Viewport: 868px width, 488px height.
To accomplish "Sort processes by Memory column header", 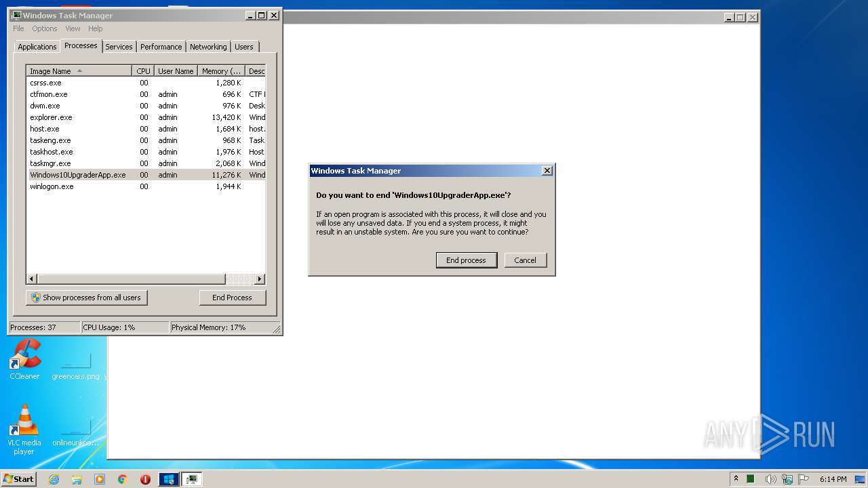I will 221,70.
